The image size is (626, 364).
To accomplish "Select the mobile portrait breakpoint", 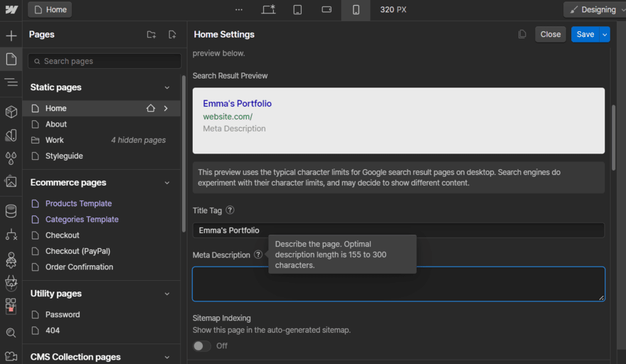I will point(356,9).
